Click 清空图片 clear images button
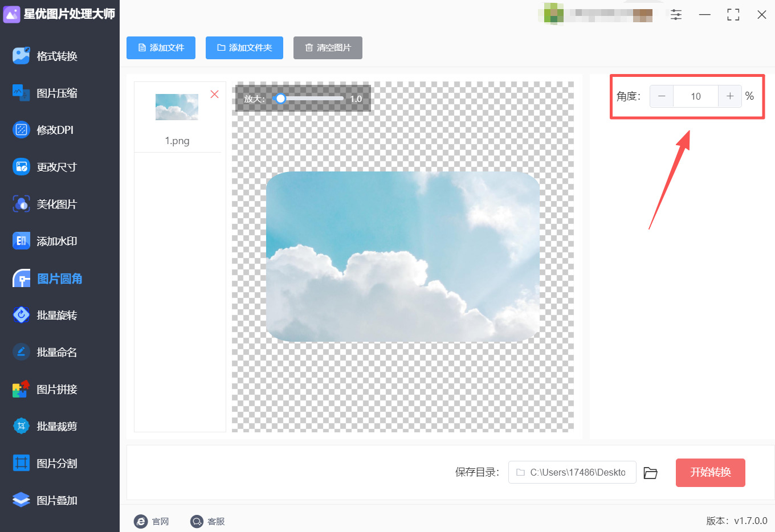The image size is (775, 532). pos(328,48)
